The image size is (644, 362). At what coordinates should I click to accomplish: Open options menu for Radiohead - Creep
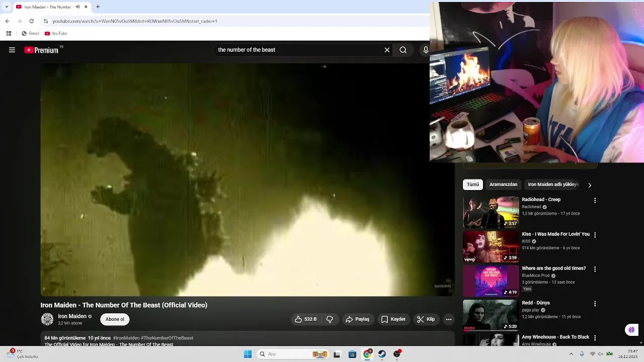coord(595,201)
